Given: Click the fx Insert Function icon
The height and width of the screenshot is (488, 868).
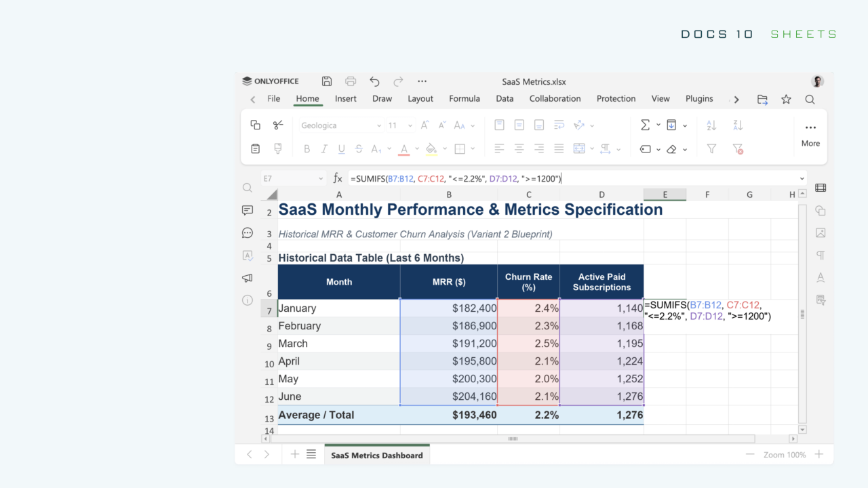Looking at the screenshot, I should (338, 178).
